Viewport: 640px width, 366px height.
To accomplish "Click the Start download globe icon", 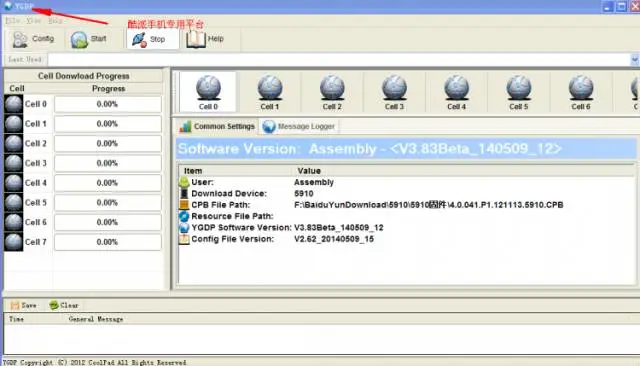I will tap(79, 40).
